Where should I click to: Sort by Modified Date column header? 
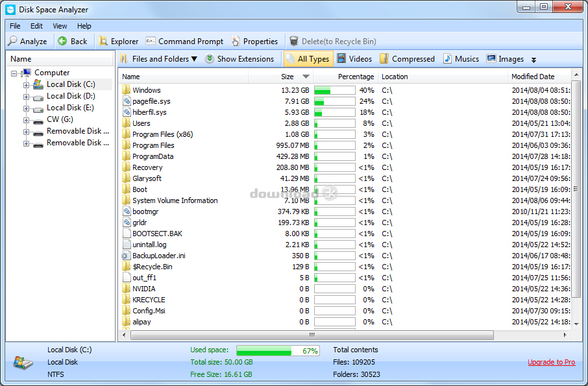pos(539,77)
